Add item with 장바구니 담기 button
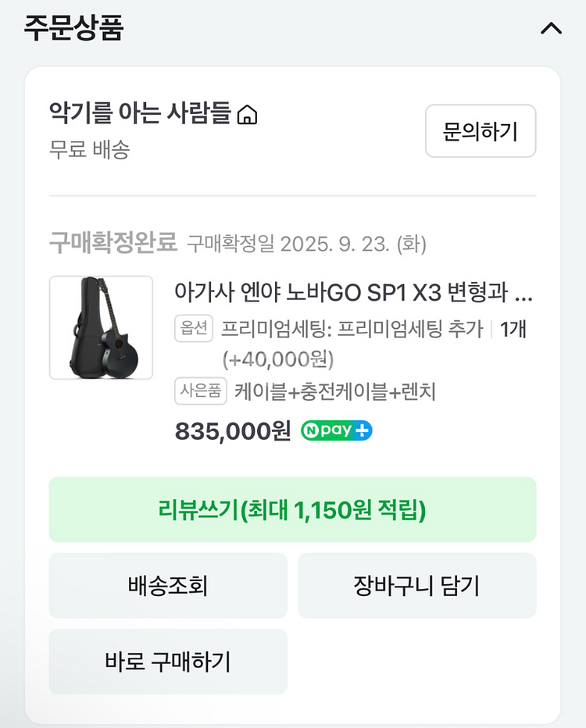Viewport: 586px width, 728px height. tap(416, 586)
